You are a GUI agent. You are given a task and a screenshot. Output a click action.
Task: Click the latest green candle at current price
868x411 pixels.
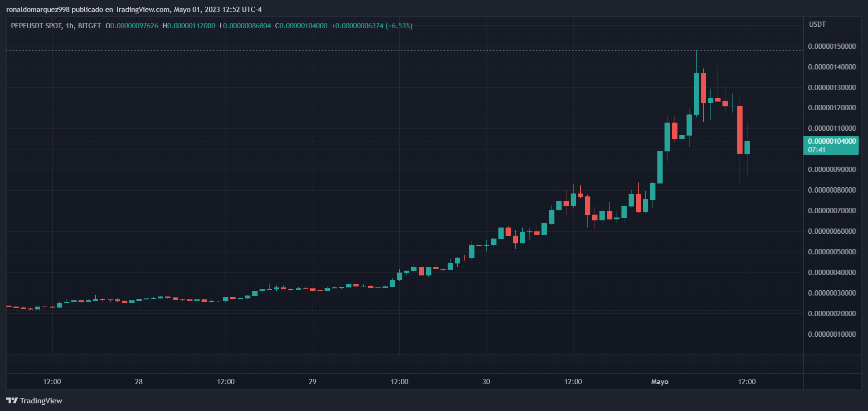click(747, 148)
